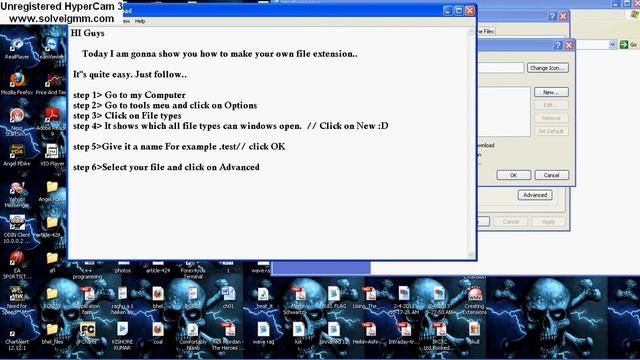Click OK in the Edit File Type dialog
Screen dimensions: 640x360
513,175
